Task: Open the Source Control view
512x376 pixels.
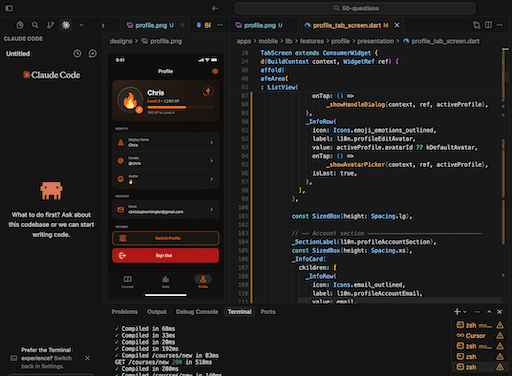Action: click(50, 25)
